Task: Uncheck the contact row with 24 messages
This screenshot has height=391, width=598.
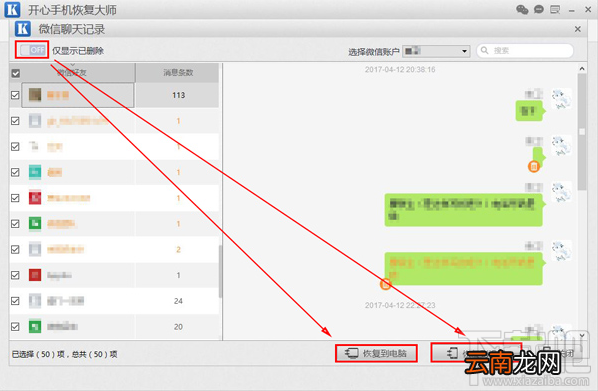Action: coord(15,301)
